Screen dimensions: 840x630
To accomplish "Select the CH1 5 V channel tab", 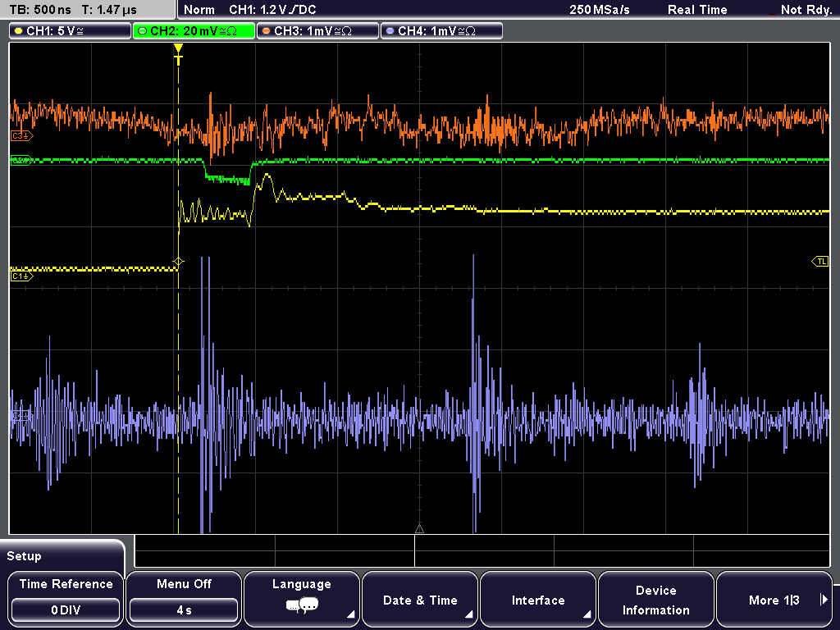I will (x=71, y=31).
